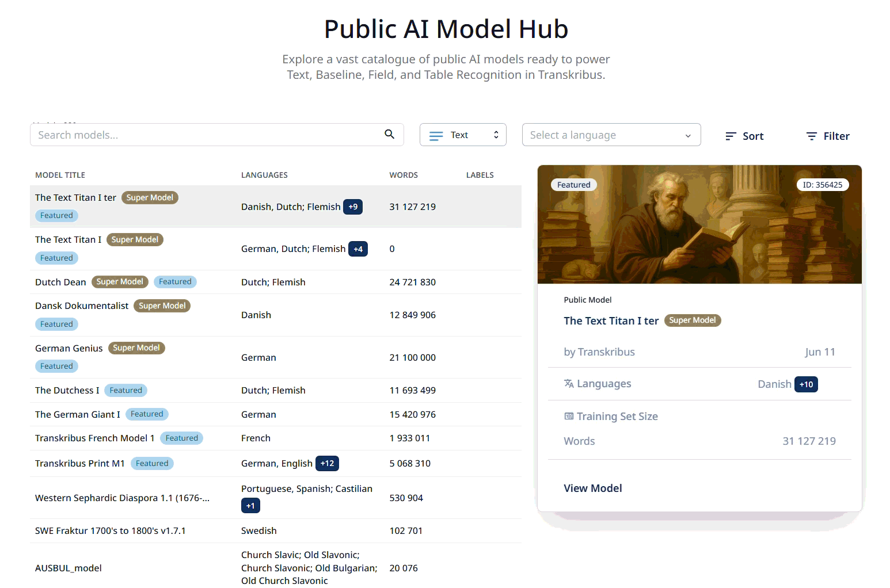The height and width of the screenshot is (588, 890).
Task: Expand the +10 languages badge on the detail card
Action: click(806, 384)
